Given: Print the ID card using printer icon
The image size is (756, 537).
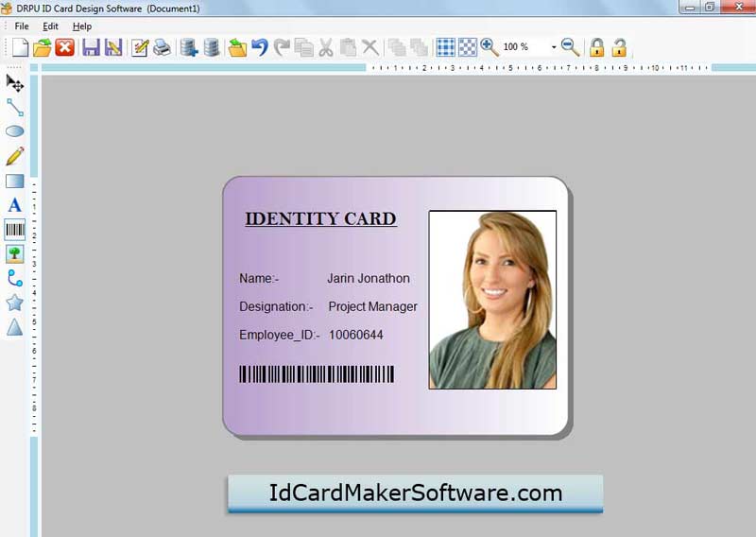Looking at the screenshot, I should click(162, 47).
